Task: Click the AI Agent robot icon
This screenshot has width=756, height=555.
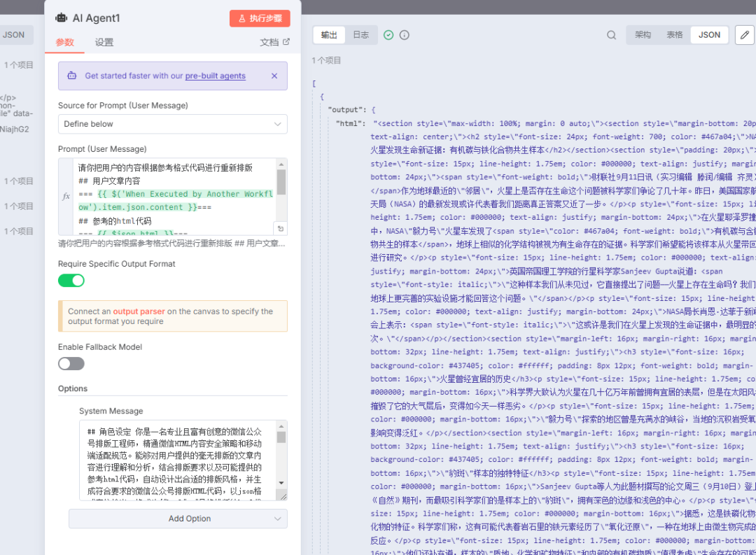Action: [x=61, y=17]
